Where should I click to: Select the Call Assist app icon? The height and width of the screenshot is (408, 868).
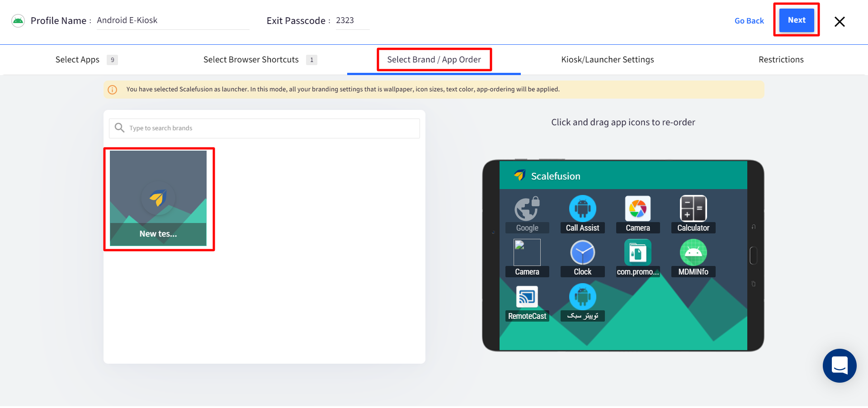(582, 209)
